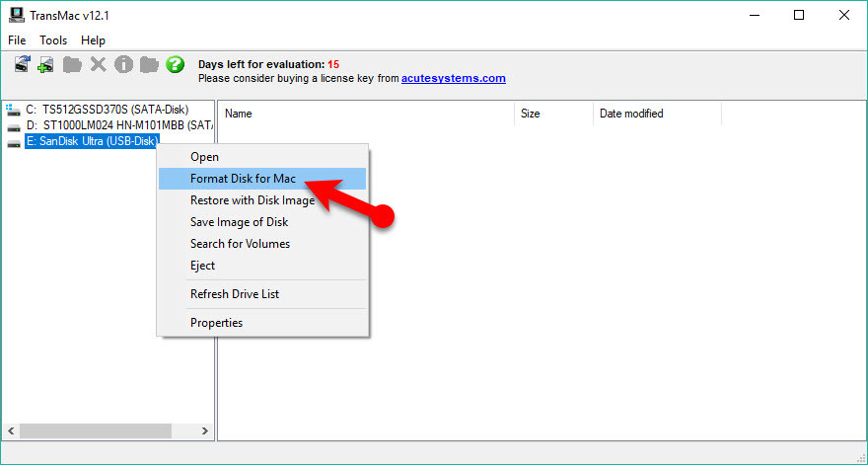Select Format Disk for Mac
The height and width of the screenshot is (465, 868).
[262, 179]
